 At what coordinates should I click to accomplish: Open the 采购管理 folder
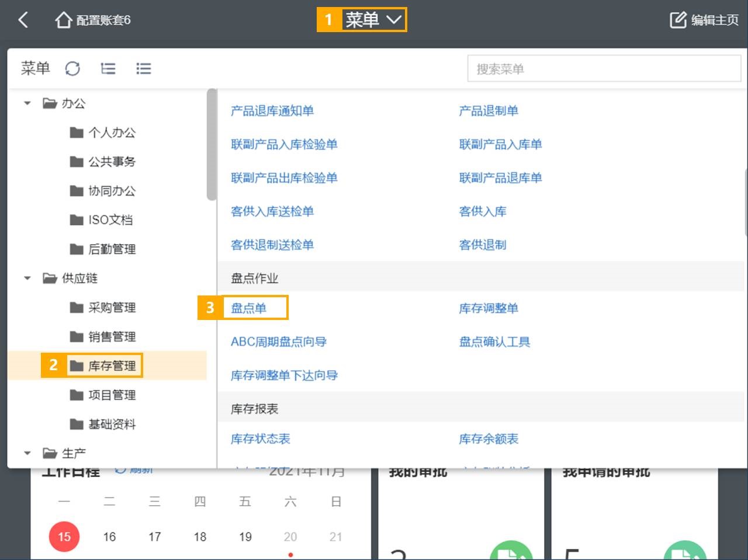pos(103,308)
